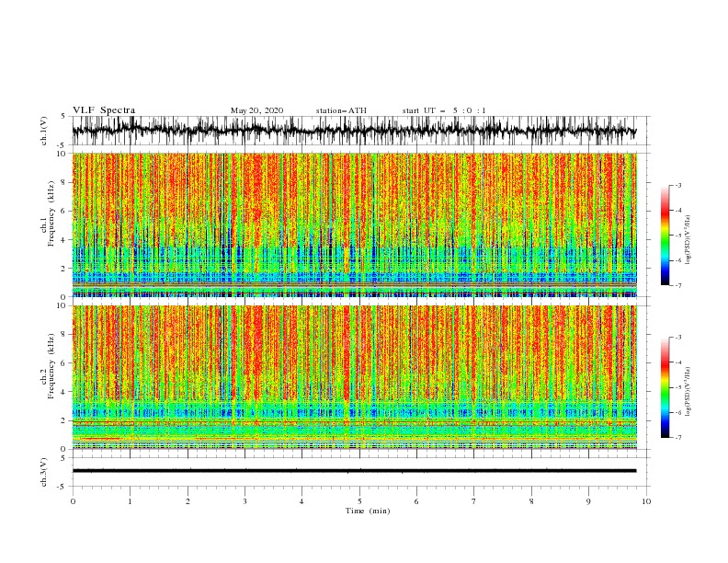Click the ch.3 flat black trace
The width and height of the screenshot is (728, 563).
[x=354, y=471]
